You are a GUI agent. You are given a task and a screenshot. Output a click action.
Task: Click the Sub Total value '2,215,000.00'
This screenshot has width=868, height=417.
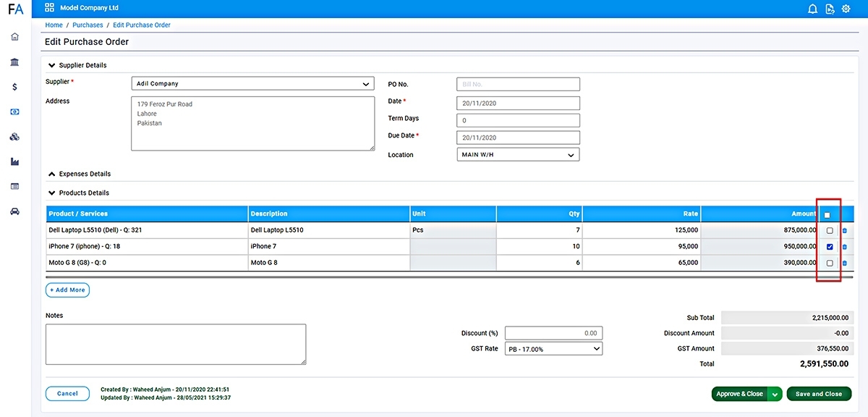(x=830, y=318)
